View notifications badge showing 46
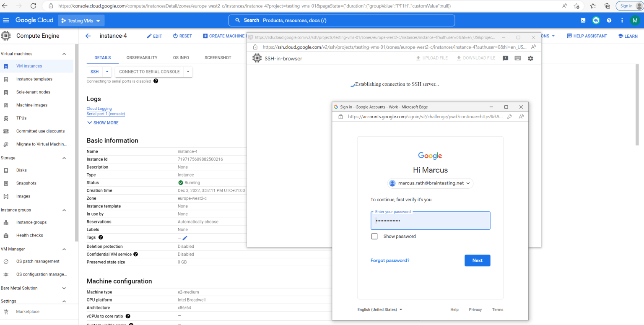Image resolution: width=644 pixels, height=325 pixels. click(596, 20)
